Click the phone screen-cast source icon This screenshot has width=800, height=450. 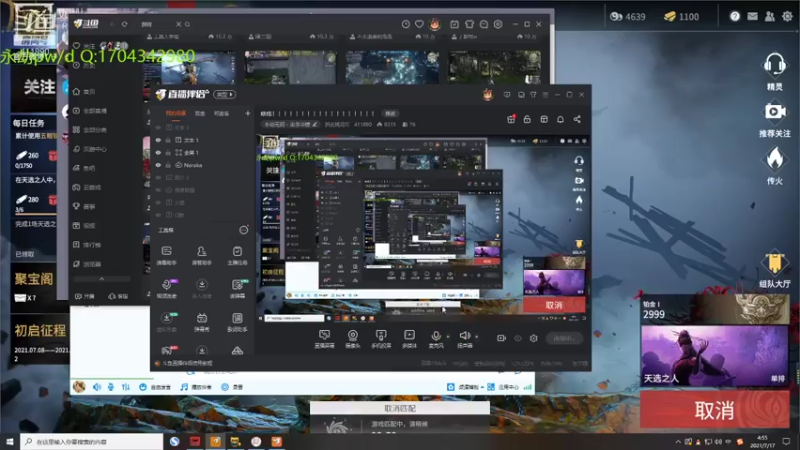coord(381,335)
